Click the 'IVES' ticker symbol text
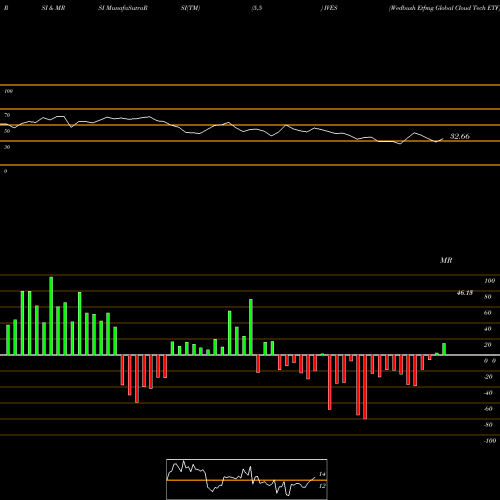 (330, 8)
